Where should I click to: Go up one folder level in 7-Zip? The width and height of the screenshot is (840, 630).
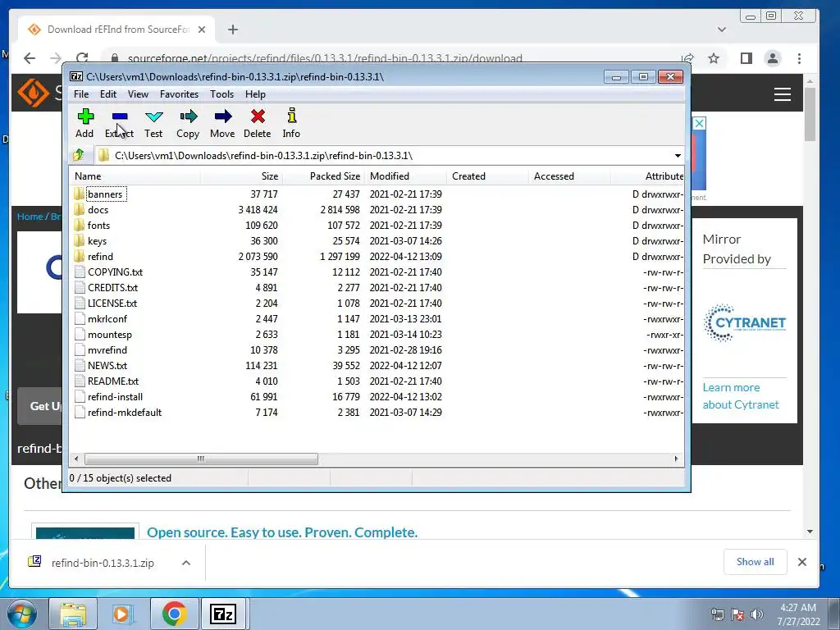tap(79, 155)
